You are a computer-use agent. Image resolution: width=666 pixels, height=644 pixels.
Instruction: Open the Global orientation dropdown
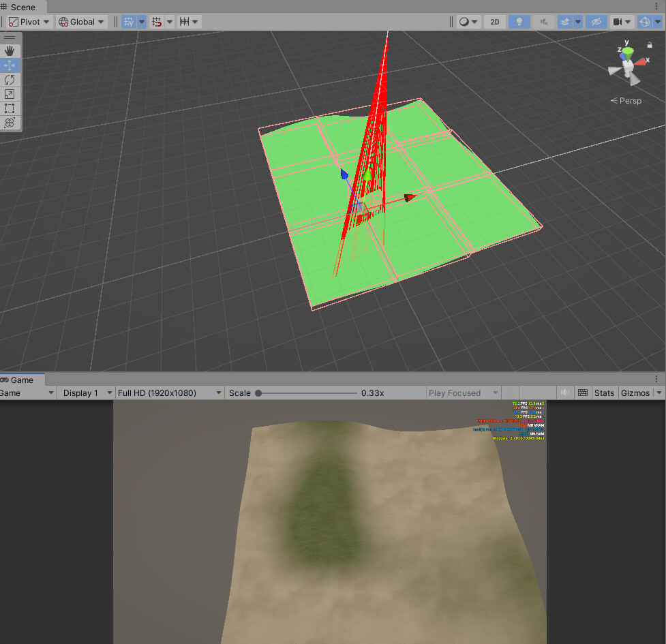coord(81,21)
